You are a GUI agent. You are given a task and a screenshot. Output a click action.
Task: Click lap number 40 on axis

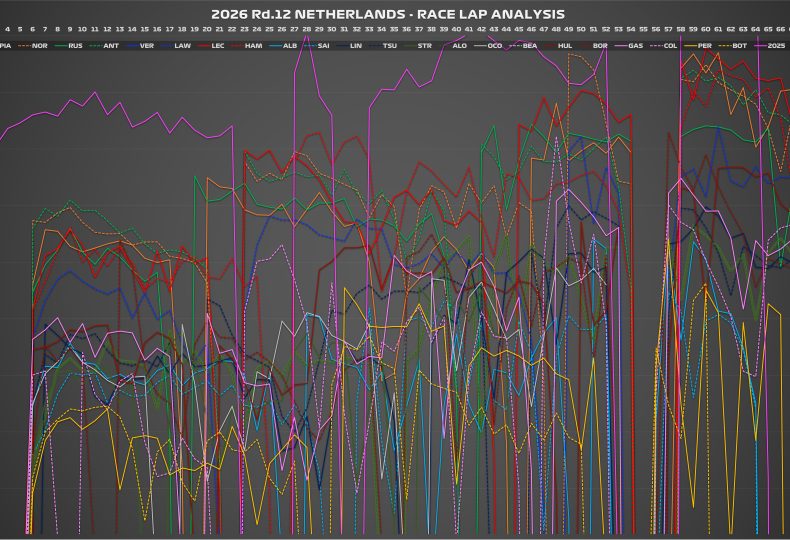pyautogui.click(x=456, y=30)
